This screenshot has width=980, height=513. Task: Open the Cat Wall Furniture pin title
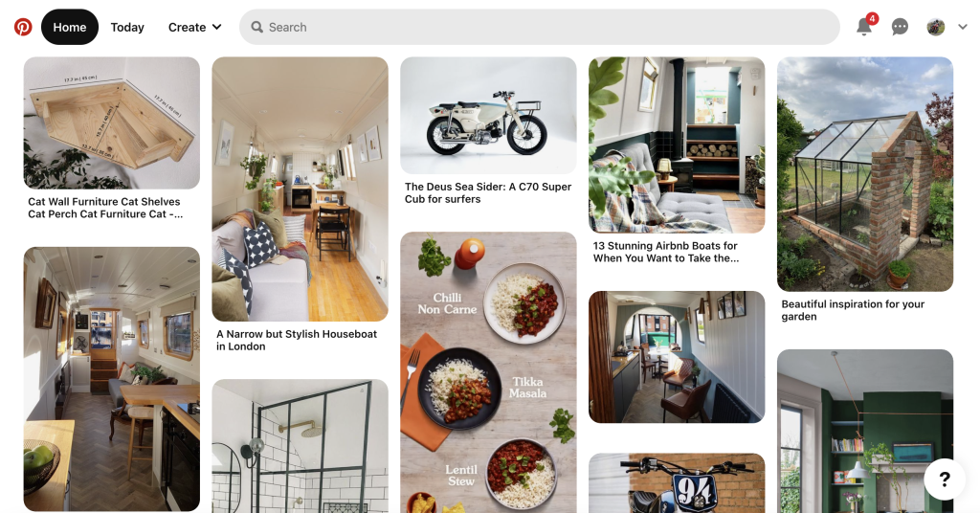click(105, 208)
